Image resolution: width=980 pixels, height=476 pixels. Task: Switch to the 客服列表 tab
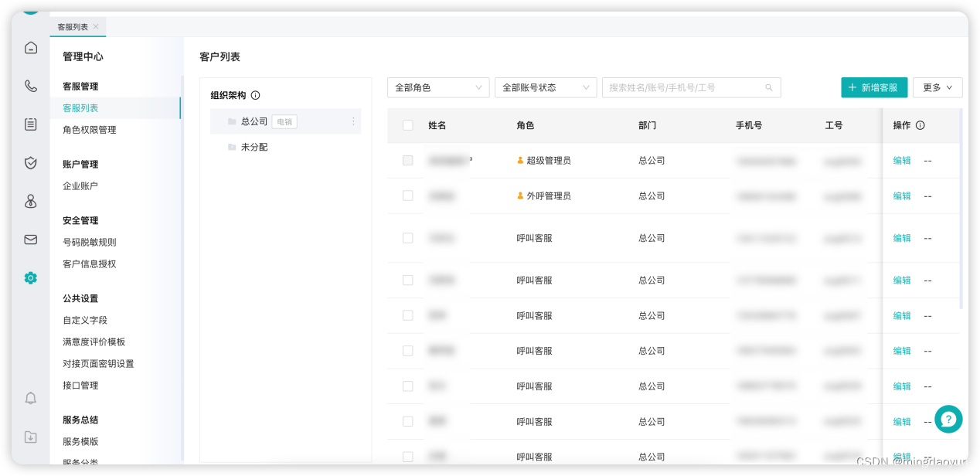[73, 26]
